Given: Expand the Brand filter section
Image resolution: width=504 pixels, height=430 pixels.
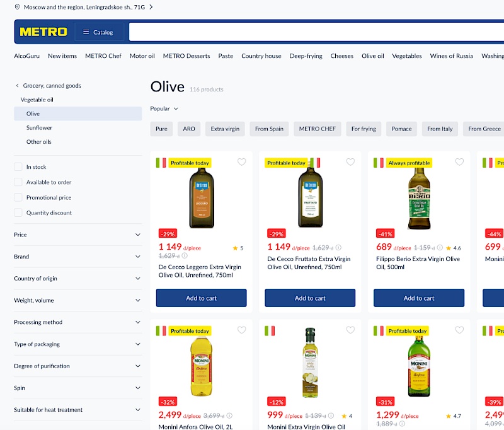Looking at the screenshot, I should click(77, 257).
